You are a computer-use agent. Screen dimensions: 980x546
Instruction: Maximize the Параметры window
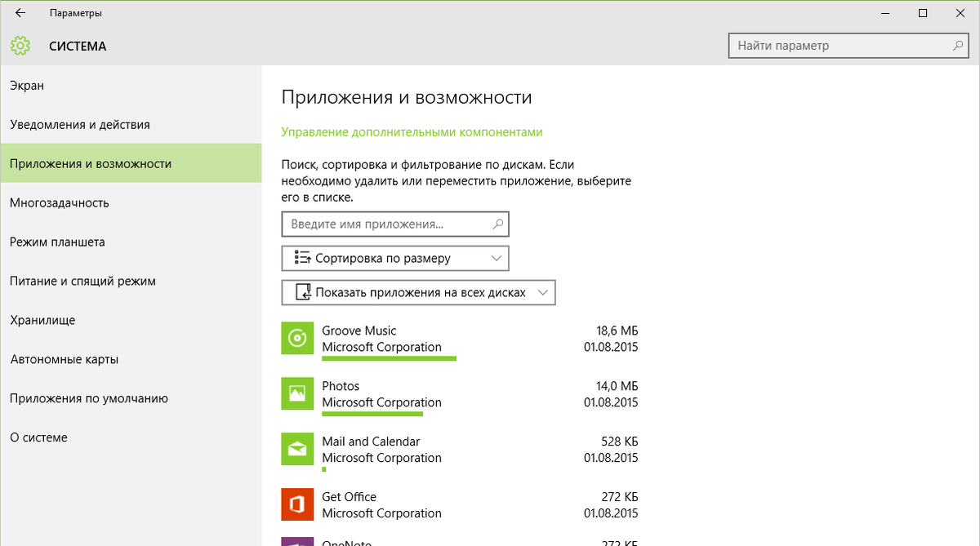pyautogui.click(x=923, y=13)
